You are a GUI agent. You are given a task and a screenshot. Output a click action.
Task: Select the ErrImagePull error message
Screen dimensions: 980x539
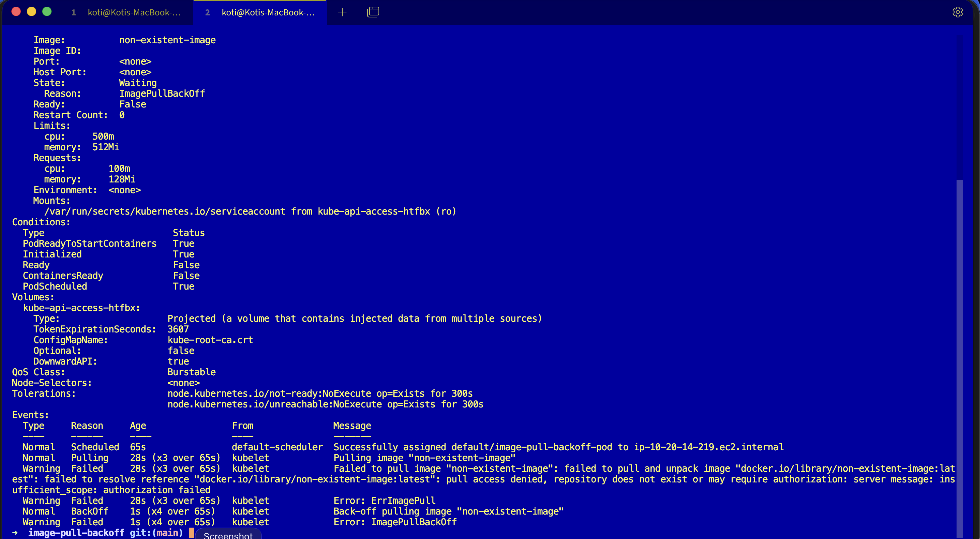pyautogui.click(x=403, y=500)
